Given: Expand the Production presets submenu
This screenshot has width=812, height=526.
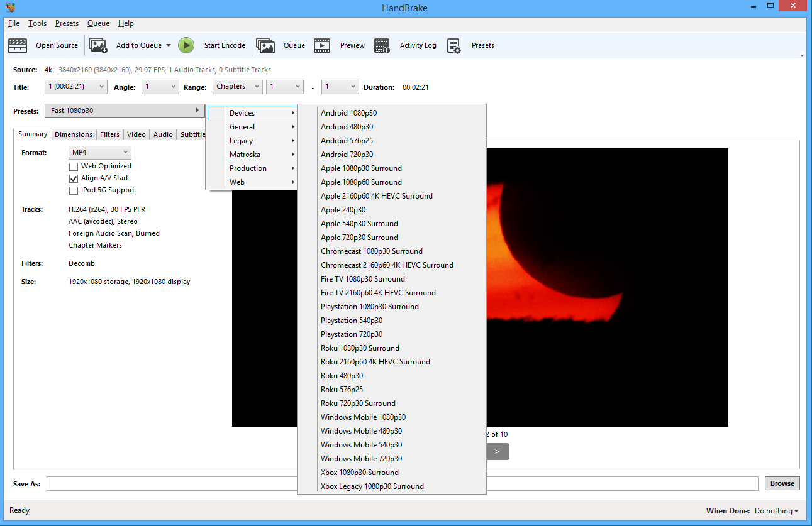Looking at the screenshot, I should click(x=252, y=168).
